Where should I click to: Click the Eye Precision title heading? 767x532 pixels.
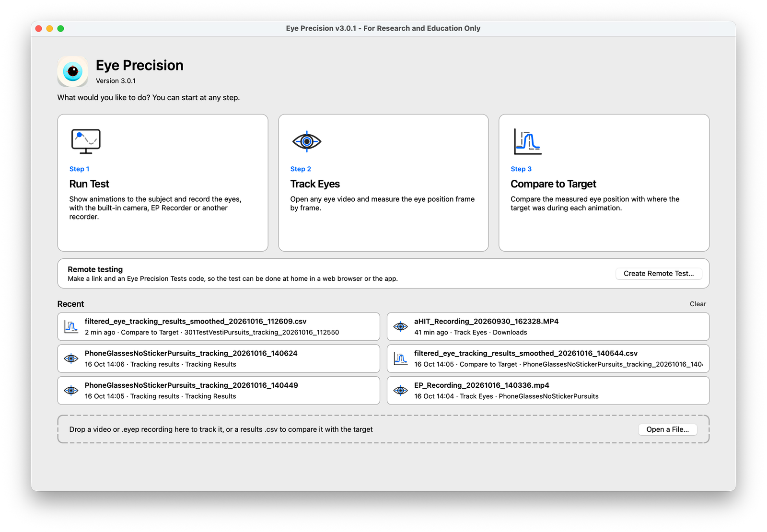tap(139, 65)
